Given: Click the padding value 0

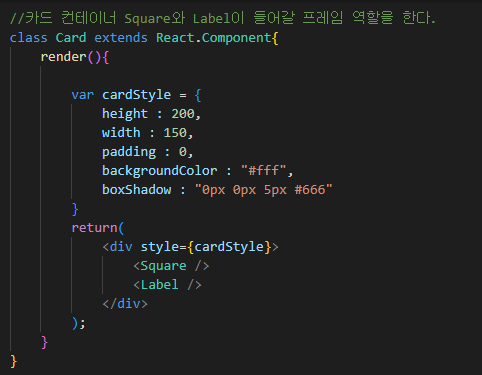Looking at the screenshot, I should (183, 152).
